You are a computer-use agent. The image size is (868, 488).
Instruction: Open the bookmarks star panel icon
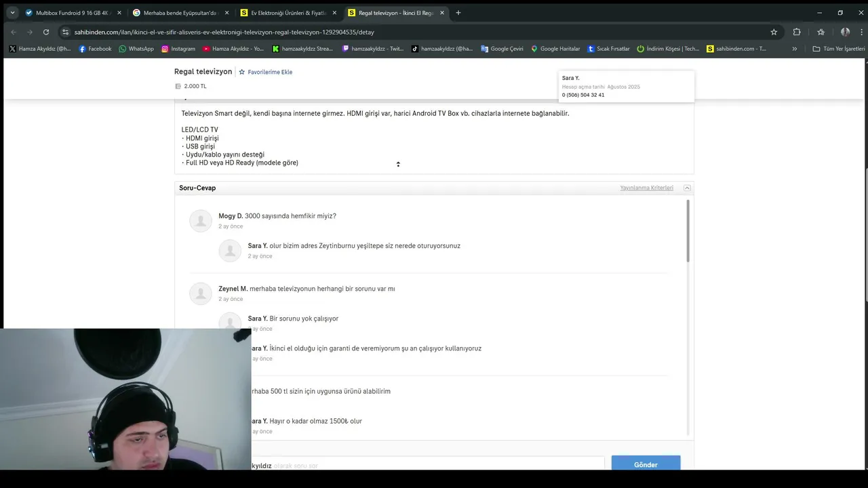(821, 32)
